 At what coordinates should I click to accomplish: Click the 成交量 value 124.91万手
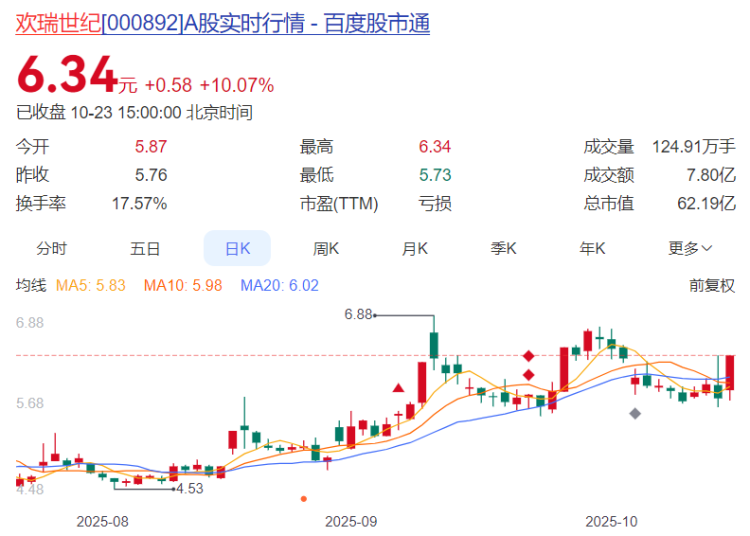(x=694, y=146)
